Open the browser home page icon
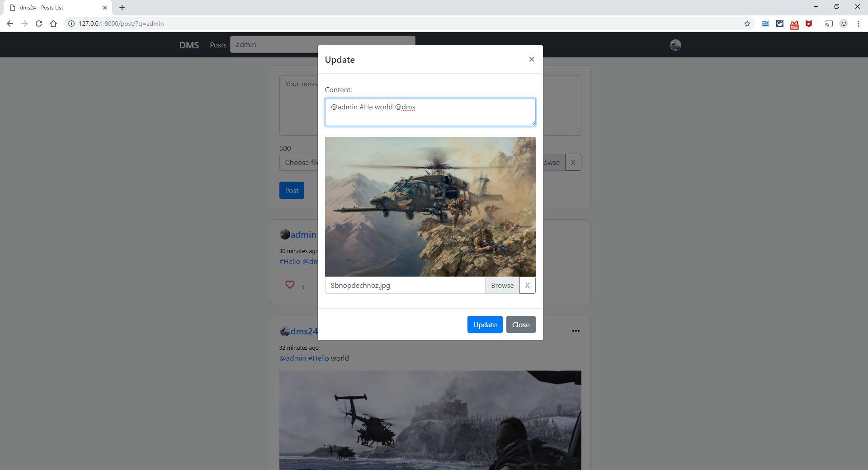The height and width of the screenshot is (470, 868). (53, 23)
